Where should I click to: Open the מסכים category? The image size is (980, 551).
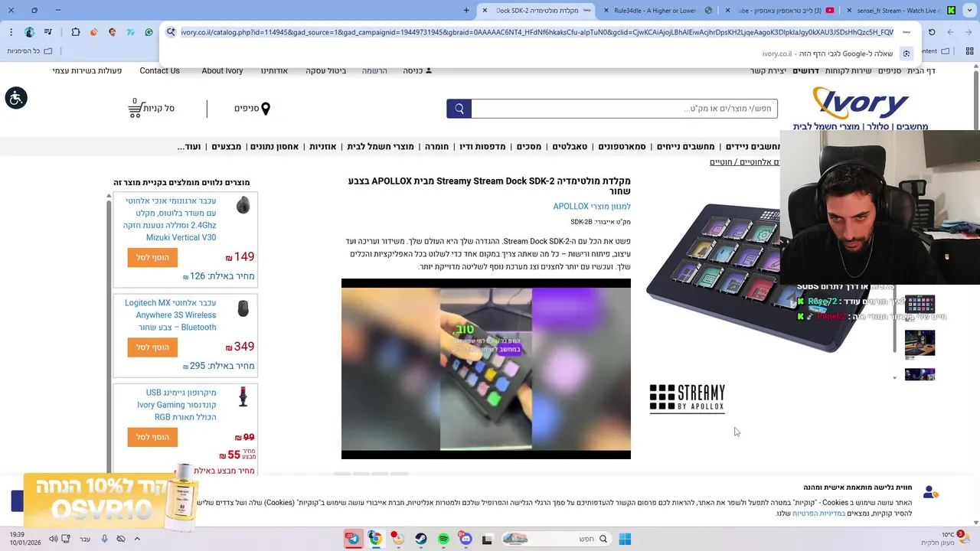click(529, 146)
